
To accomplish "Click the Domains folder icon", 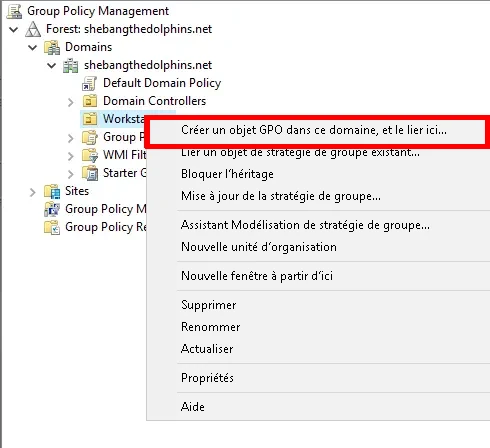I will (x=52, y=47).
